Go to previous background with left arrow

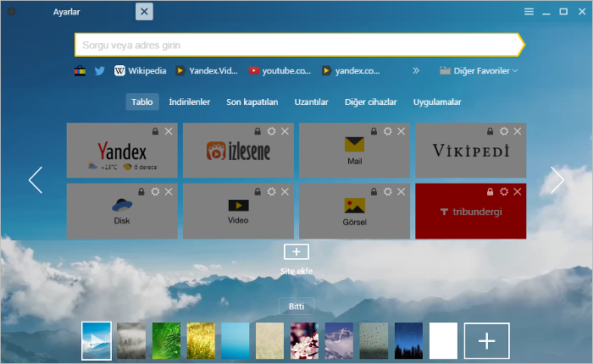pyautogui.click(x=36, y=180)
